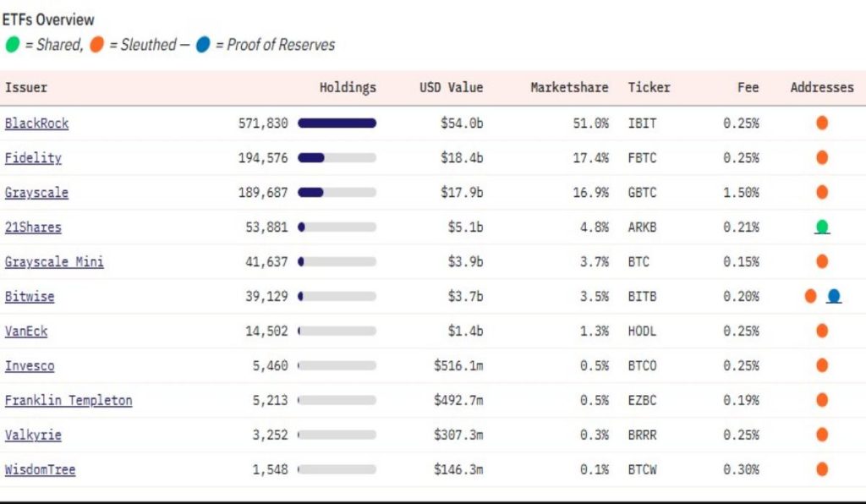Open the Franklin Templeton issuer link
This screenshot has height=504, width=866.
click(x=69, y=401)
